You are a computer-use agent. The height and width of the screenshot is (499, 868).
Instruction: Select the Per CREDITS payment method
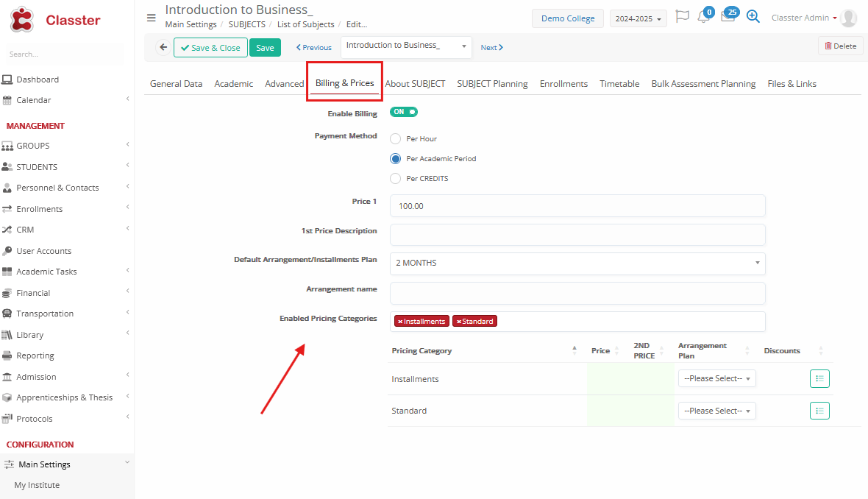click(396, 179)
